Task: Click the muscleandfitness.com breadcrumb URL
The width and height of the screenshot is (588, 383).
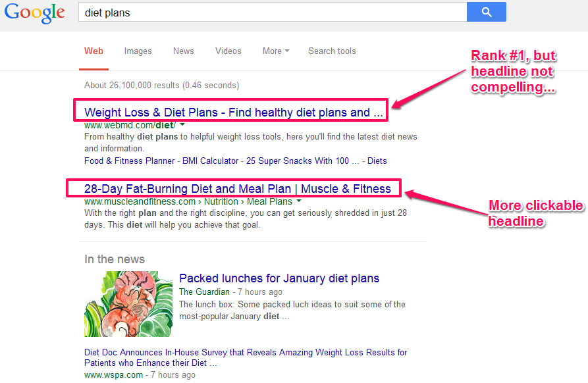Action: click(188, 201)
